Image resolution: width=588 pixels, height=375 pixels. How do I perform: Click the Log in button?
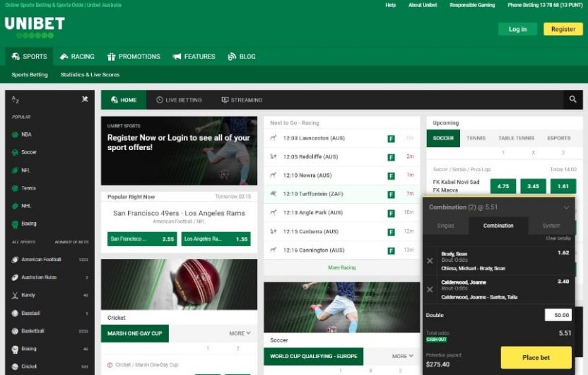[x=517, y=29]
